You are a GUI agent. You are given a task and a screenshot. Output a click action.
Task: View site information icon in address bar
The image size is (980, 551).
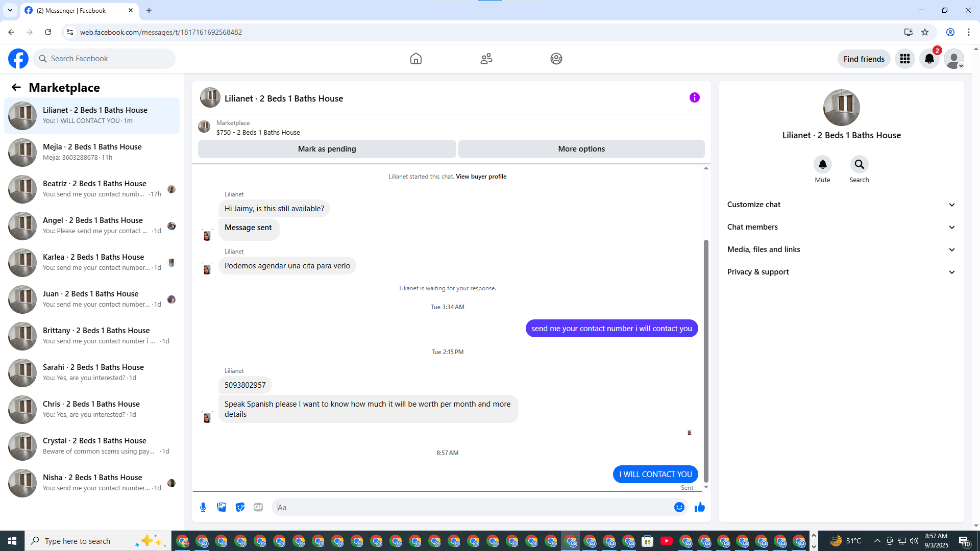(x=70, y=32)
